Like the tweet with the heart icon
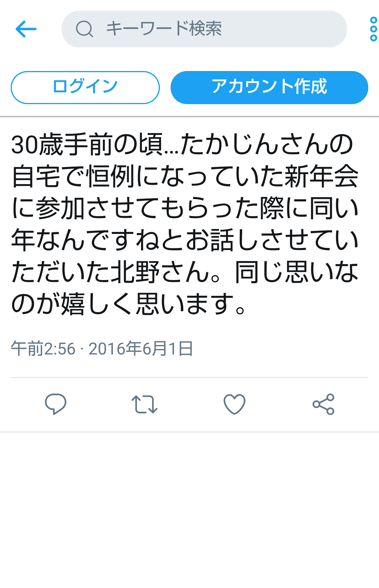This screenshot has height=588, width=379. coord(234,404)
